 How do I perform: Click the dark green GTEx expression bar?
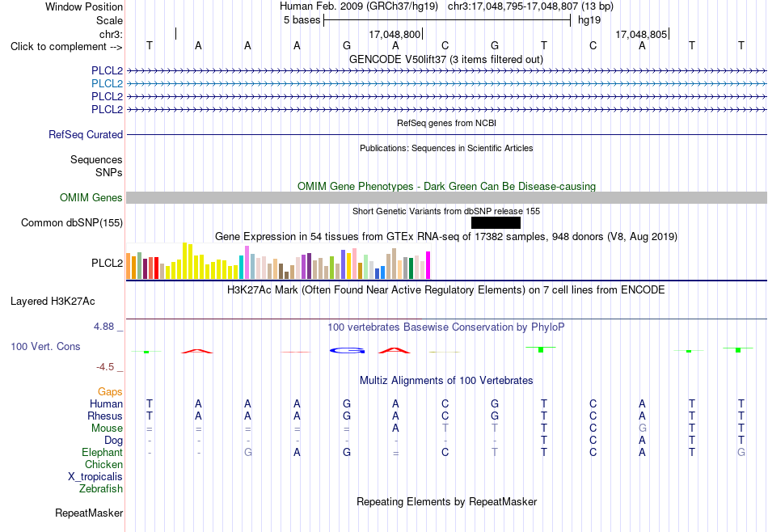(x=411, y=268)
